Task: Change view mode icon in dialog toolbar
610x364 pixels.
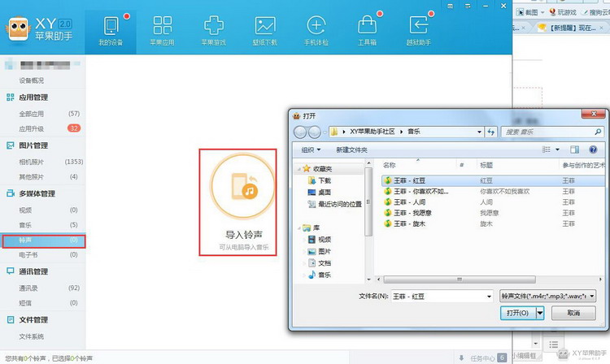Action: [x=547, y=149]
